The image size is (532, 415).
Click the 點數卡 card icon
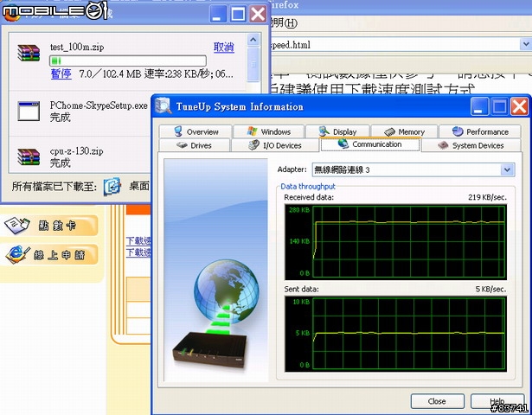[x=17, y=225]
